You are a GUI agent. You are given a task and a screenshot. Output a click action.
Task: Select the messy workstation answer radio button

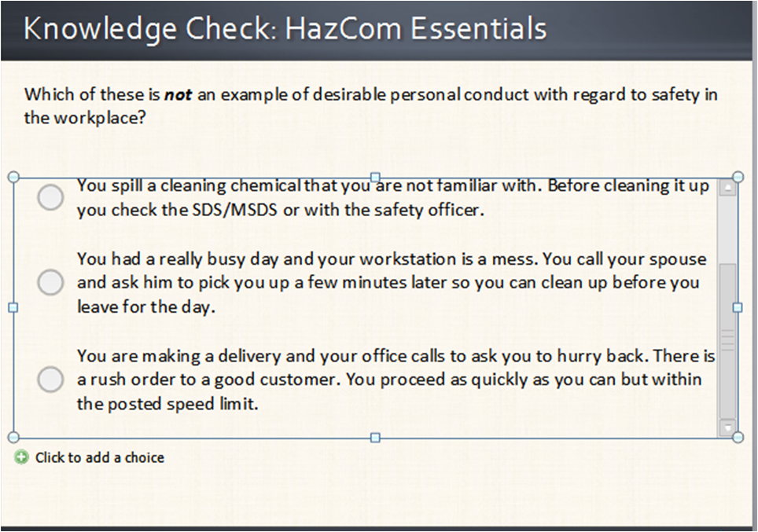[51, 282]
